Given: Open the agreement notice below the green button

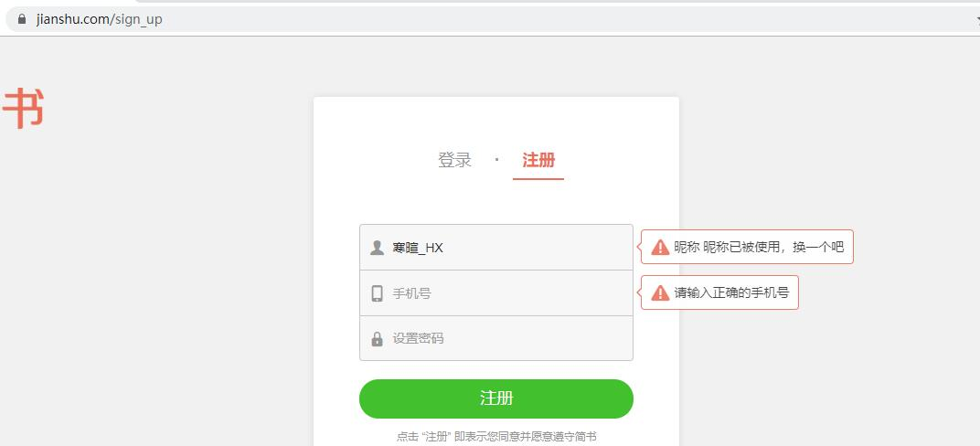Looking at the screenshot, I should click(496, 437).
